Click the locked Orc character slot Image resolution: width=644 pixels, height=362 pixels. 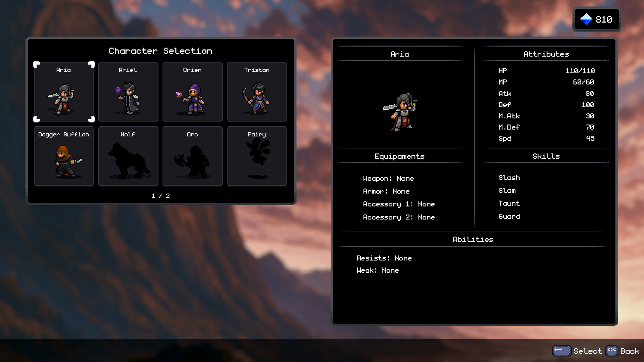pyautogui.click(x=193, y=157)
